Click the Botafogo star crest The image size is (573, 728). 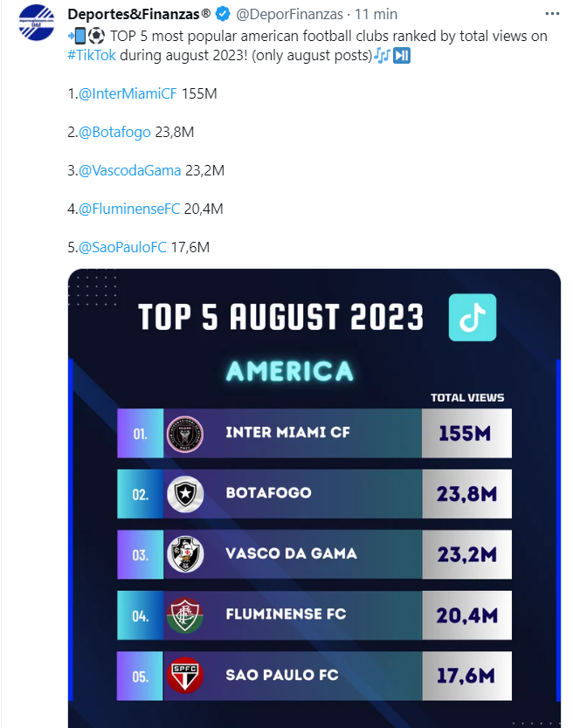pos(185,494)
